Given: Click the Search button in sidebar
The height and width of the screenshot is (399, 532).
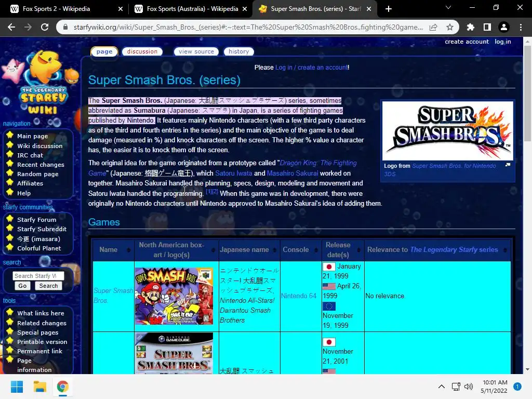Looking at the screenshot, I should (x=48, y=286).
